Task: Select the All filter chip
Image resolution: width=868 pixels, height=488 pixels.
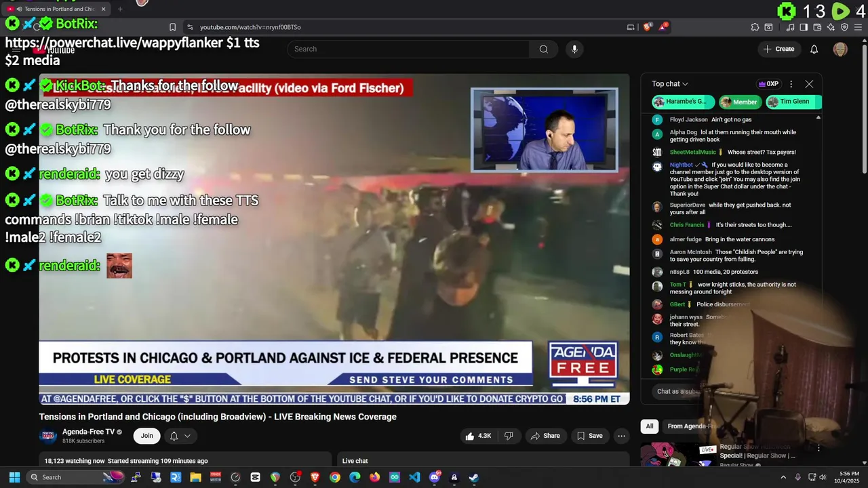Action: (x=650, y=426)
